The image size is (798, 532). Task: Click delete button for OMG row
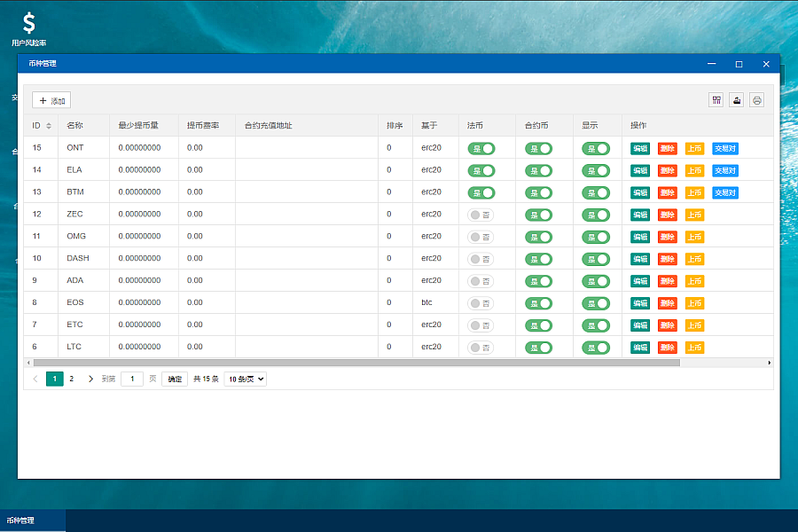pyautogui.click(x=667, y=238)
